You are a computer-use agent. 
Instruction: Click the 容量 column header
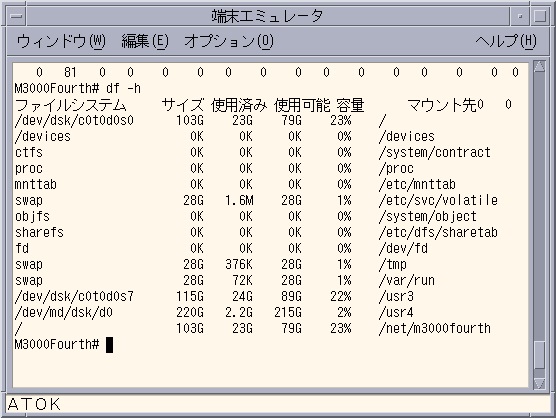click(350, 105)
